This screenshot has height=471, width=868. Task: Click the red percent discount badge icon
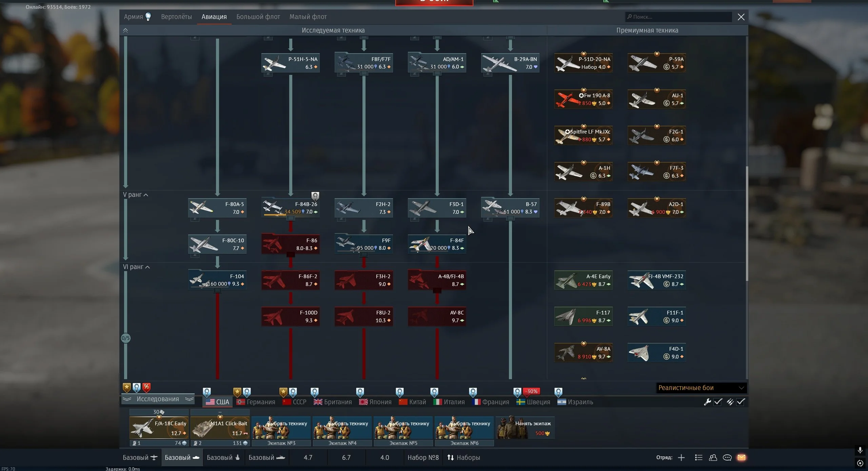pos(146,387)
